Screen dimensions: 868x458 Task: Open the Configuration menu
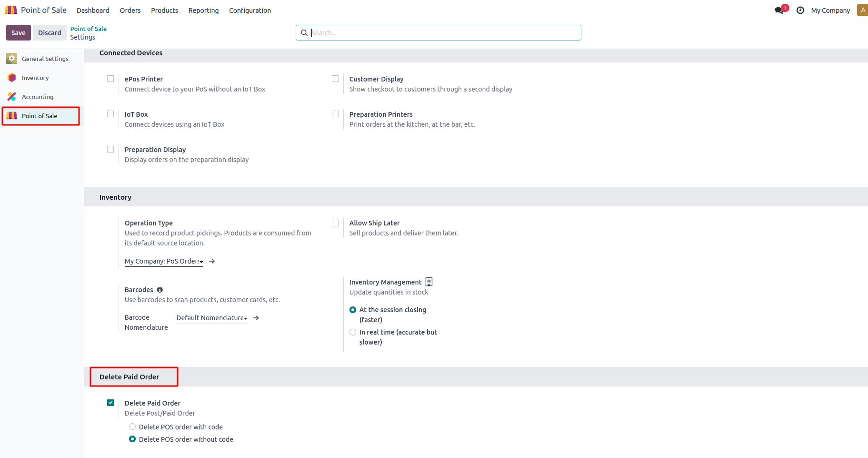250,10
